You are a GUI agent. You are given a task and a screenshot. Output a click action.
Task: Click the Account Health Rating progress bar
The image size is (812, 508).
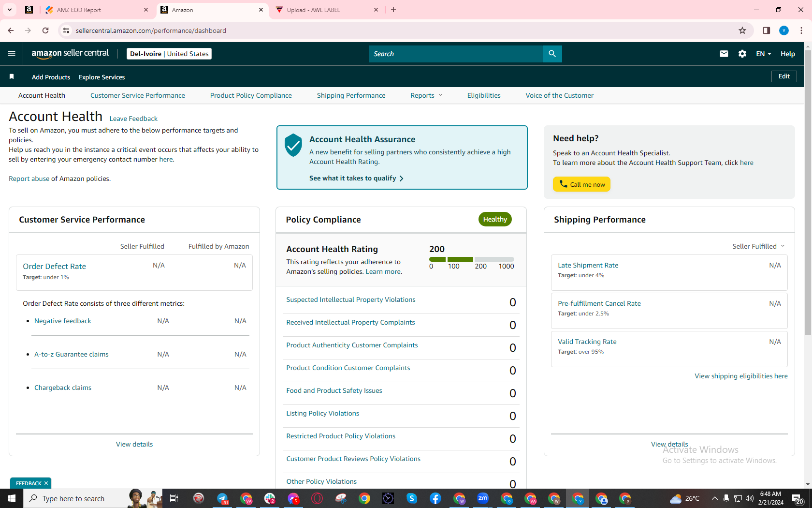[x=472, y=259]
